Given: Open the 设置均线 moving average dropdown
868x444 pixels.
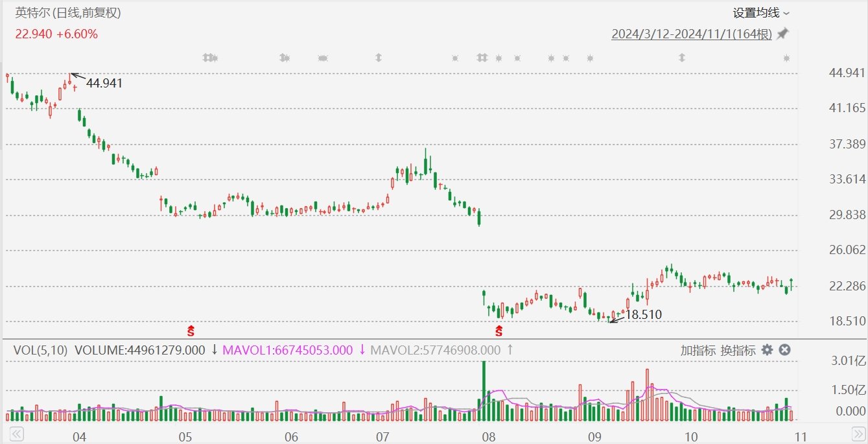Looking at the screenshot, I should click(x=761, y=13).
